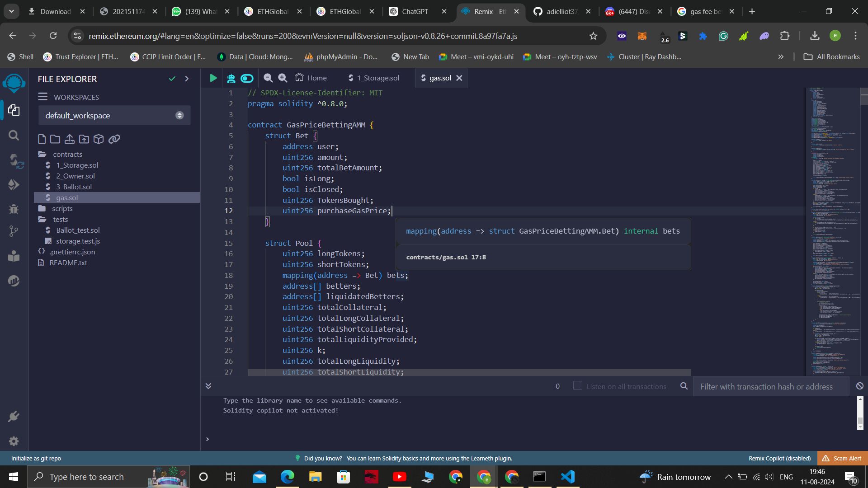Expand the contracts folder in explorer
This screenshot has width=868, height=488.
click(67, 154)
